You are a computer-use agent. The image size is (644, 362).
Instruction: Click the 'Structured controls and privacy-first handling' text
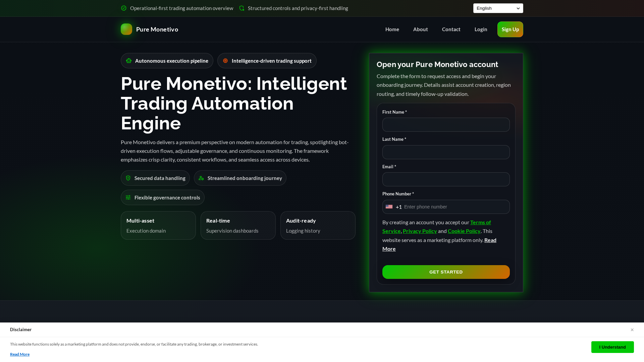tap(298, 8)
